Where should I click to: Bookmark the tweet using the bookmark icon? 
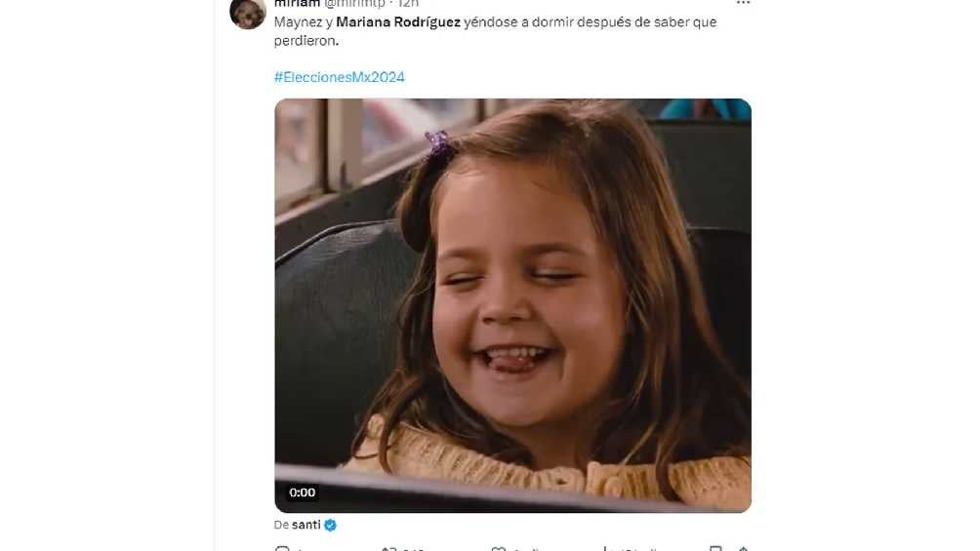point(715,548)
